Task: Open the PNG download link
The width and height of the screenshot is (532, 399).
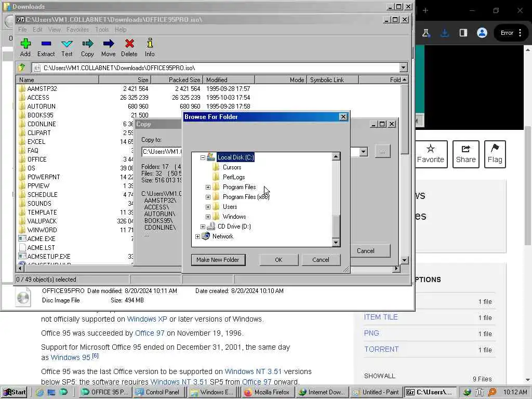Action: click(371, 333)
